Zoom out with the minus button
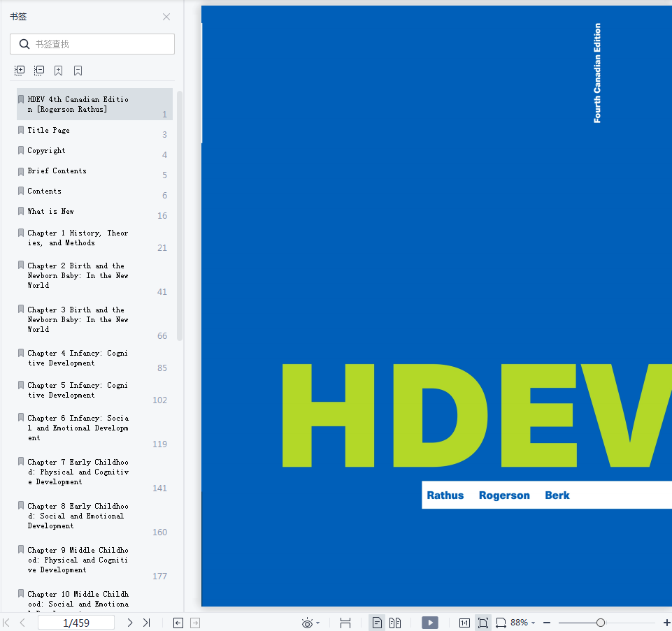Image resolution: width=672 pixels, height=631 pixels. (x=546, y=623)
